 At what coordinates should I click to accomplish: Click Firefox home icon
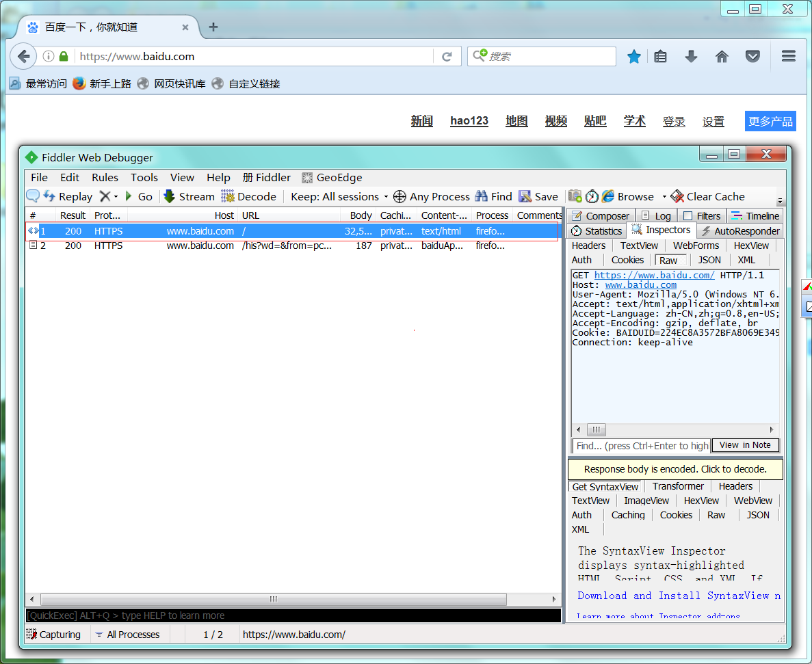(x=722, y=56)
